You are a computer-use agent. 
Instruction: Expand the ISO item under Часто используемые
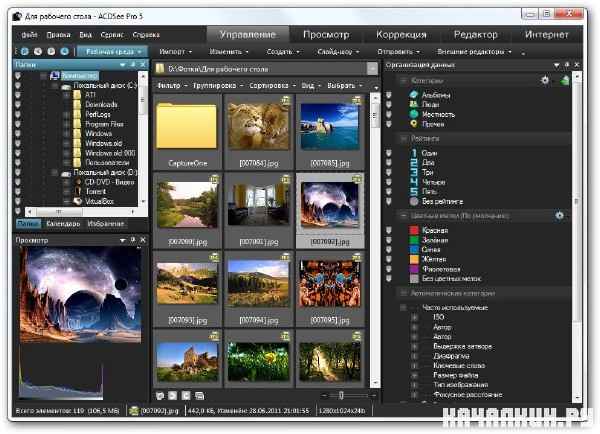point(414,317)
